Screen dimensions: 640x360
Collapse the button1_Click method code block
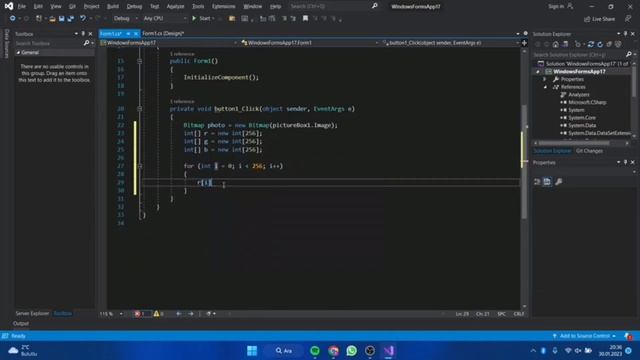click(x=140, y=109)
